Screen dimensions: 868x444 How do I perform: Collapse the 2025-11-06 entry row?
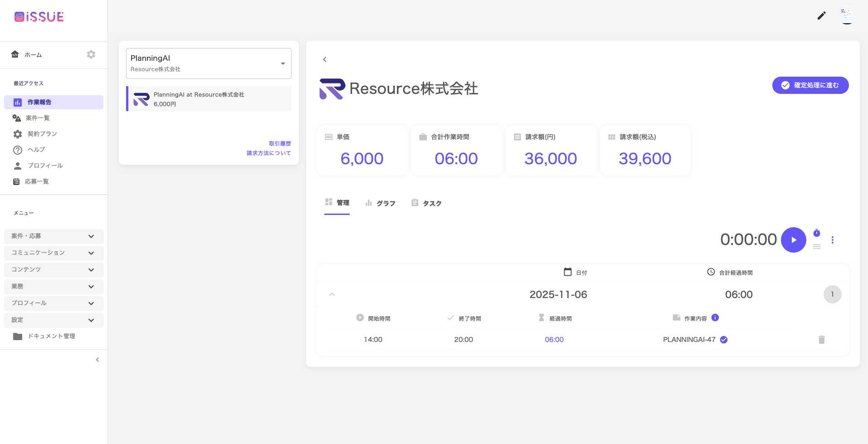point(332,294)
